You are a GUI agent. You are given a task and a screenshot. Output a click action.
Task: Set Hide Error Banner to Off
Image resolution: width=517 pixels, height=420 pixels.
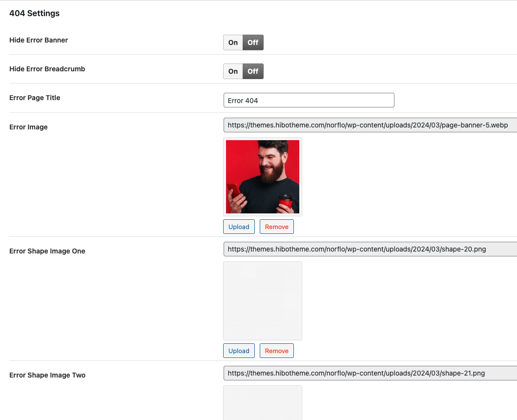[x=253, y=42]
